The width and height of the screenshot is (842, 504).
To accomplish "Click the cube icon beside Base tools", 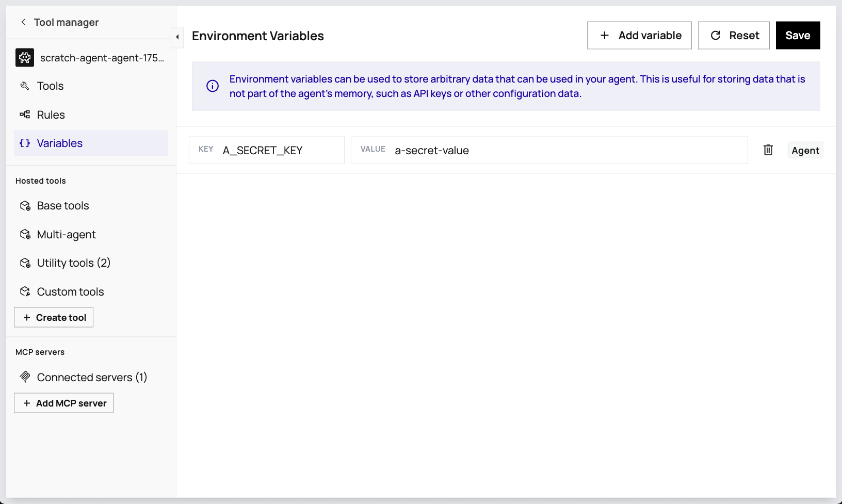I will [x=25, y=206].
